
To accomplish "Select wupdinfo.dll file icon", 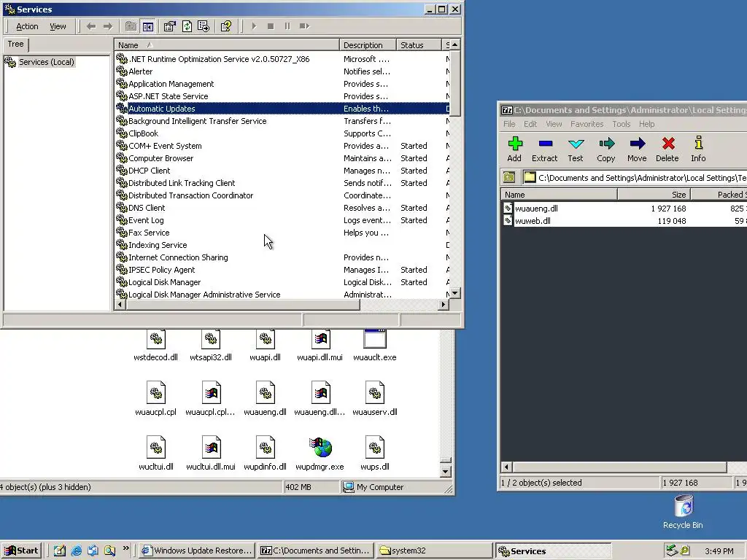I will coord(265,454).
